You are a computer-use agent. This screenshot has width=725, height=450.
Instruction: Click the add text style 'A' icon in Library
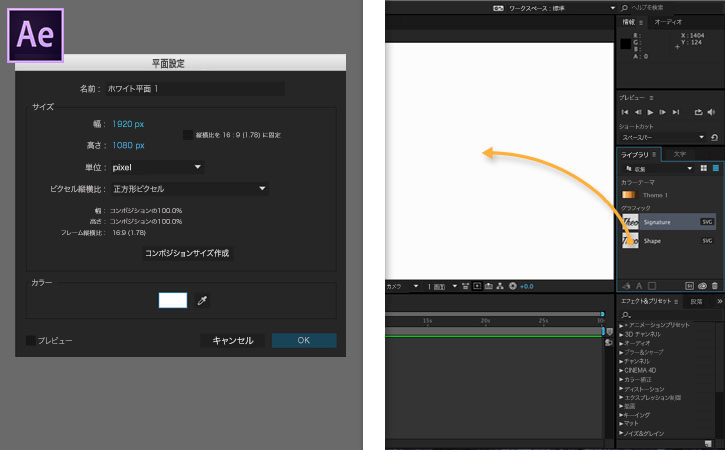639,286
